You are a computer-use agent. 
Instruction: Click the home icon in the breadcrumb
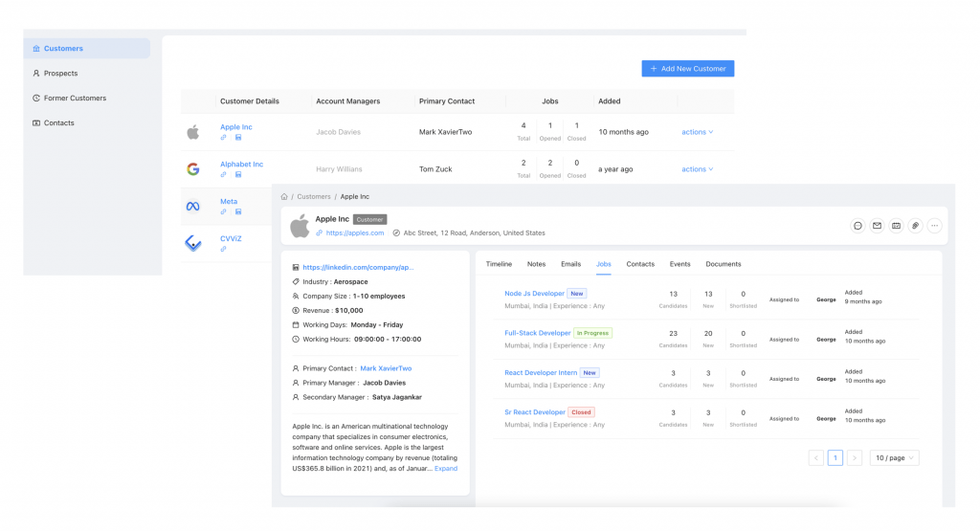click(284, 196)
